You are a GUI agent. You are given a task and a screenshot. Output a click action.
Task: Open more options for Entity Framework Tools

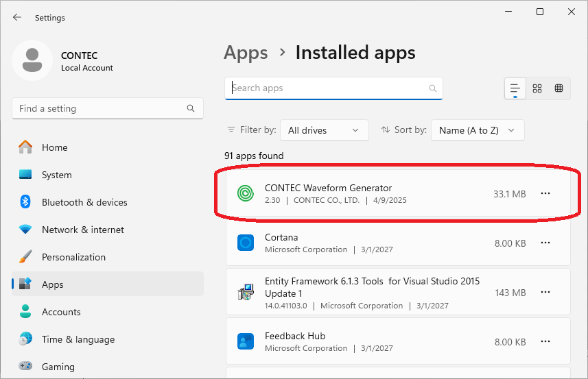pos(545,292)
